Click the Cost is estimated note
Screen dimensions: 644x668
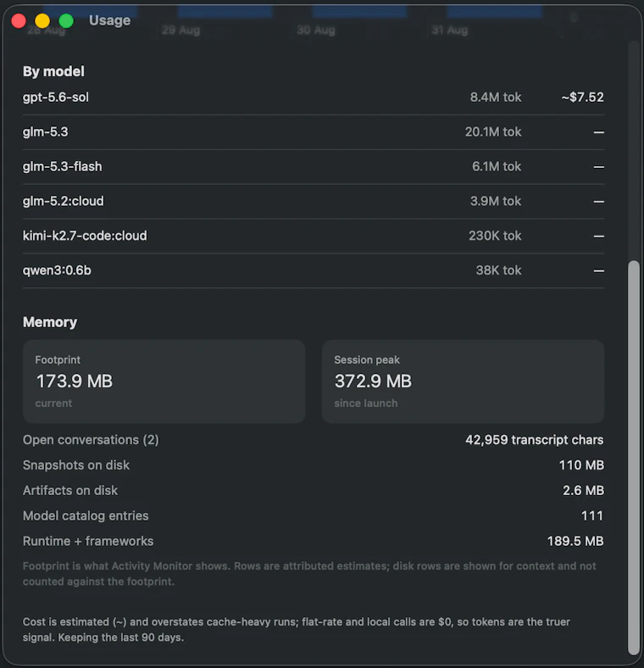(x=297, y=630)
